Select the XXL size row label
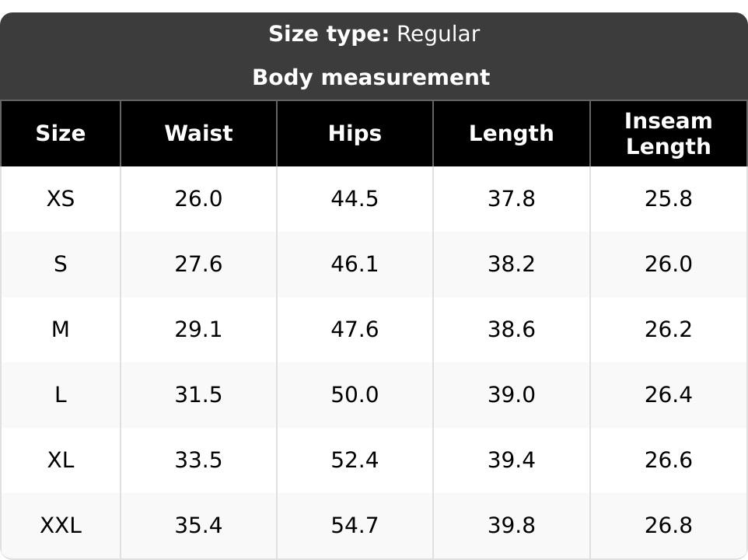 pos(61,525)
